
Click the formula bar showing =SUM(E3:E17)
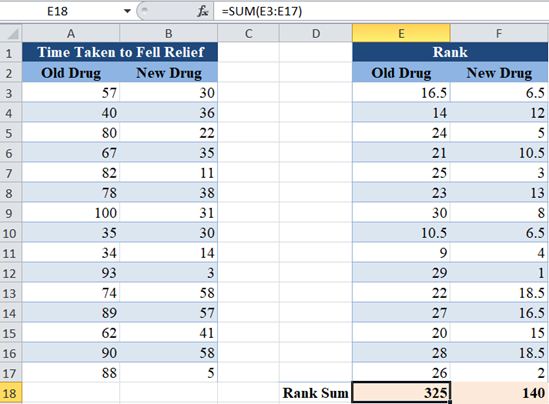tap(381, 11)
